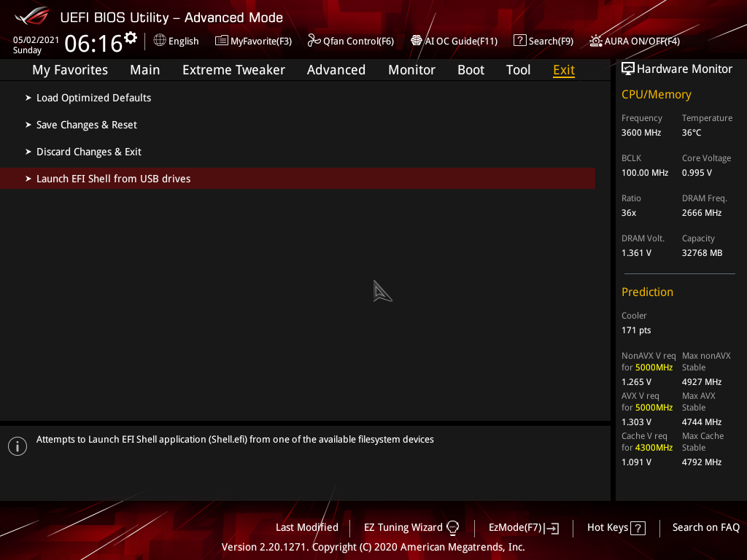Click the Prediction heading
This screenshot has height=560, width=747.
tap(647, 292)
